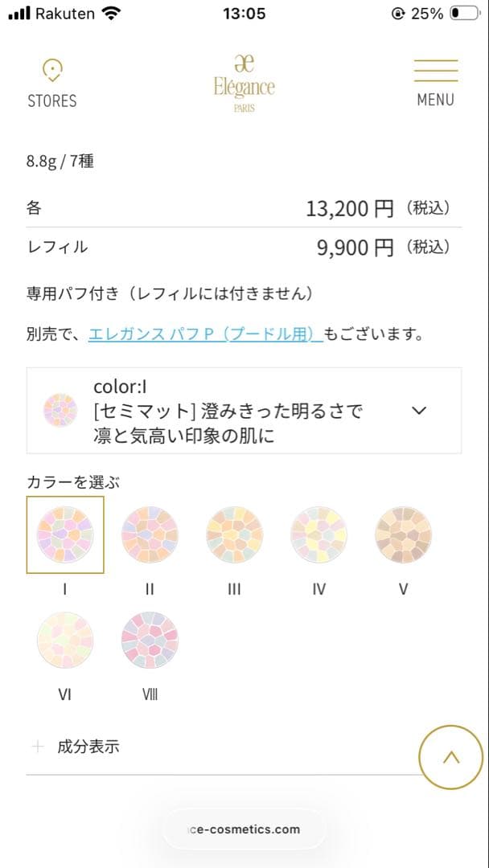Open the Elégance PARIS logo
Screen dimensions: 489x868
[244, 80]
